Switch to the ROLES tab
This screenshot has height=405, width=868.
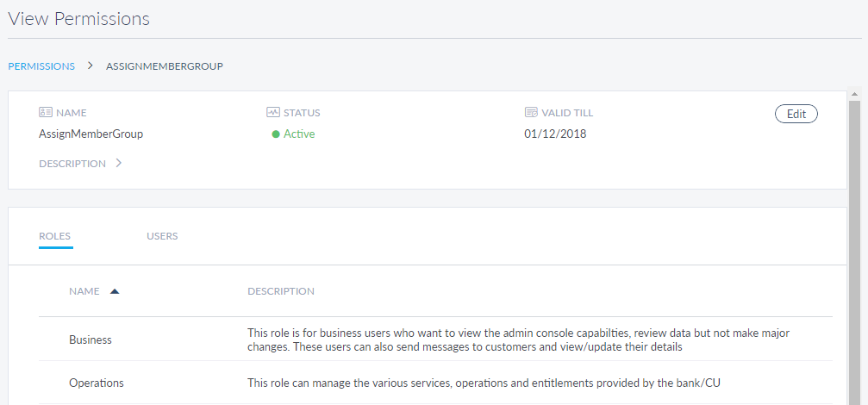(x=55, y=236)
